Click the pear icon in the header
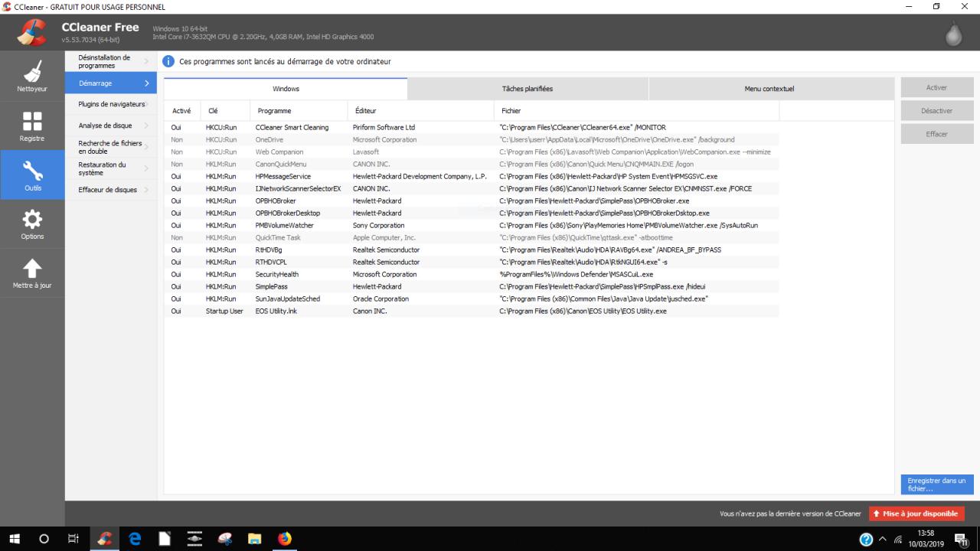Viewport: 980px width, 551px height. click(954, 33)
